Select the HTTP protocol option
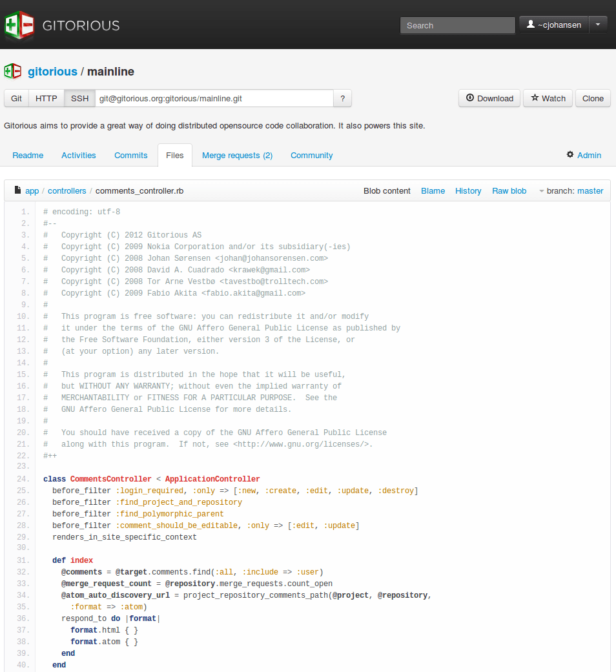Viewport: 616px width, 672px height. click(46, 98)
